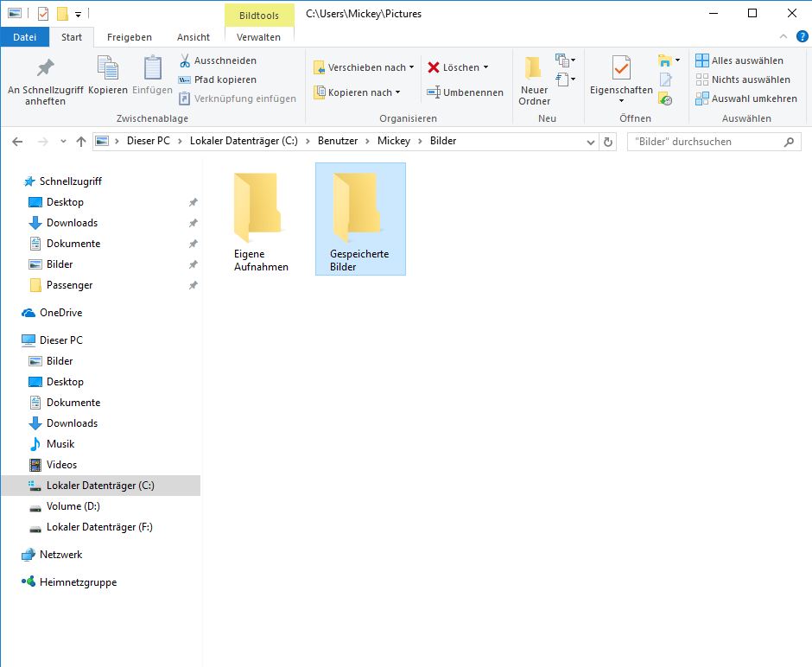Screen dimensions: 812x667
Task: Click the Kopieren ribbon icon
Action: click(x=108, y=68)
